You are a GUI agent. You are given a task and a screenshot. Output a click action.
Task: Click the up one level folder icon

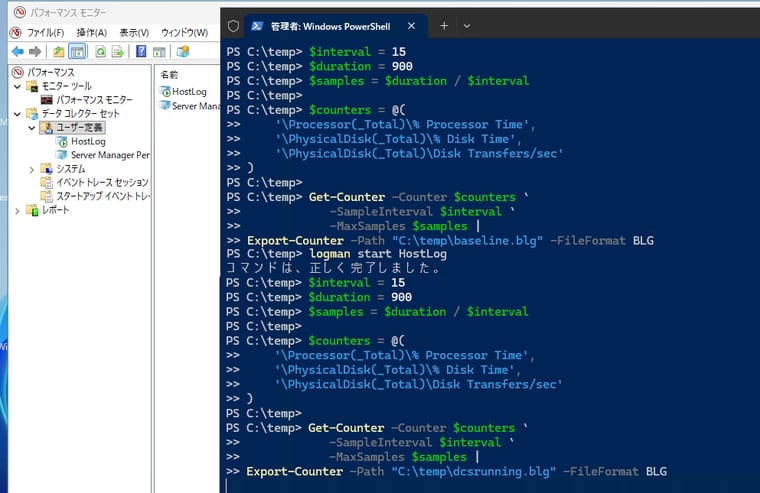pos(59,51)
